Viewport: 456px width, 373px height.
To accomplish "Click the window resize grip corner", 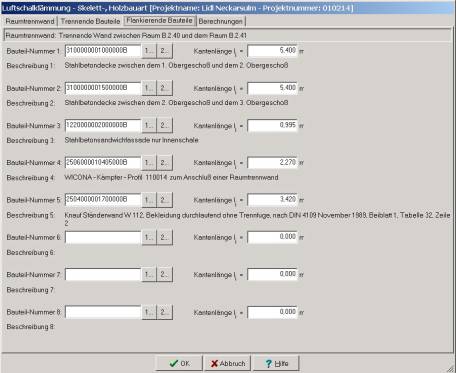I will tap(451, 369).
